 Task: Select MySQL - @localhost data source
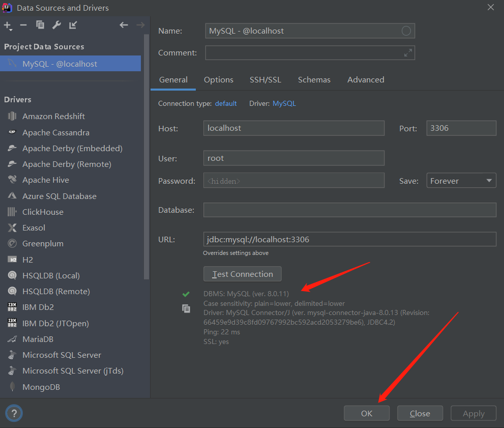coord(70,64)
